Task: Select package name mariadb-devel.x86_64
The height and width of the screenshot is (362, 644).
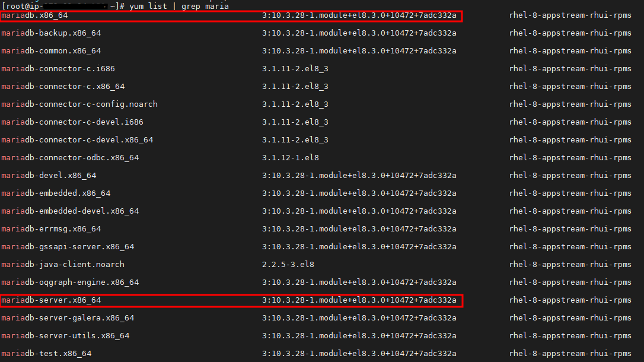Action: pyautogui.click(x=49, y=176)
